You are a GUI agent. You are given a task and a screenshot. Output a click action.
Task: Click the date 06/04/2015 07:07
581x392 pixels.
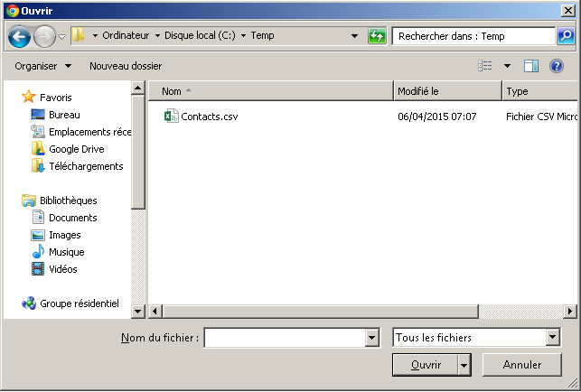click(436, 117)
